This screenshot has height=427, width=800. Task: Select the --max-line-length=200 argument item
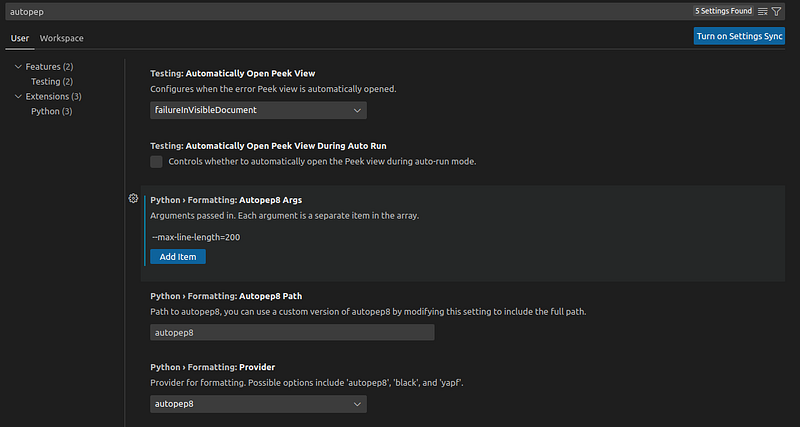click(x=197, y=237)
